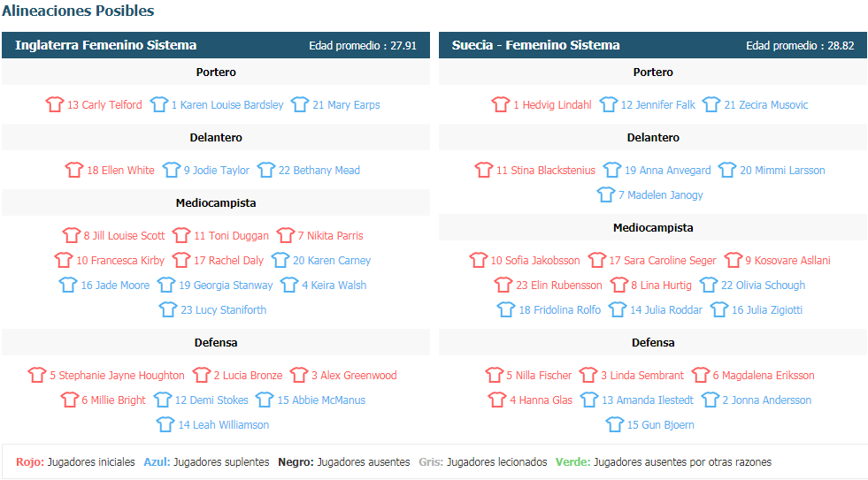Screen dimensions: 868x480
Task: Click red jersey icon for Millie Bright
Action: click(70, 400)
